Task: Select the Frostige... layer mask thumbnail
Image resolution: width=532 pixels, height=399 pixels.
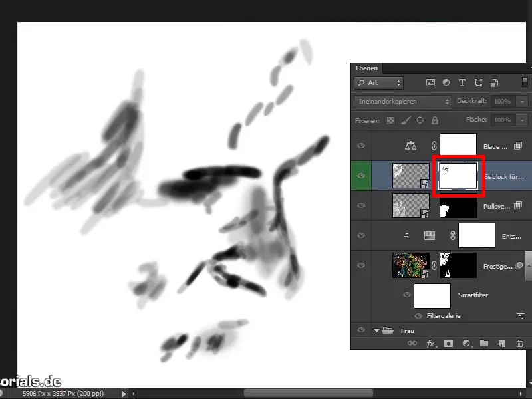Action: pyautogui.click(x=458, y=265)
